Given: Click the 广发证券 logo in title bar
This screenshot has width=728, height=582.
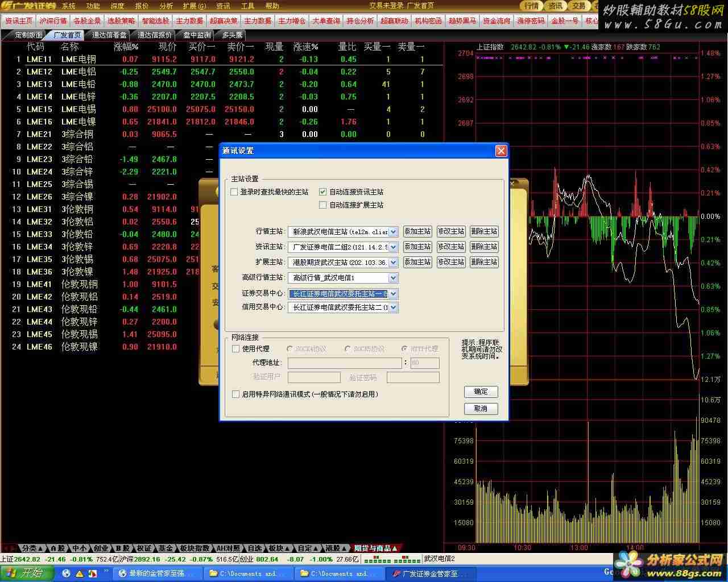Looking at the screenshot, I should [x=29, y=6].
